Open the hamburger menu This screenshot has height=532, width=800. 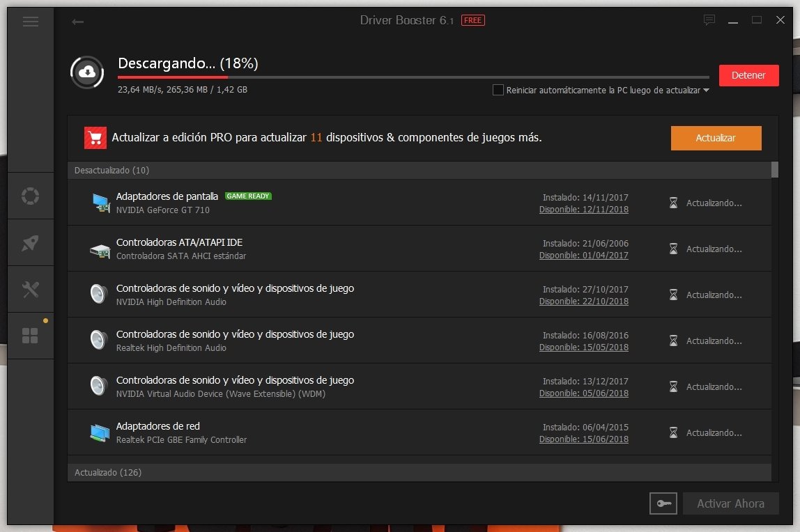click(31, 21)
